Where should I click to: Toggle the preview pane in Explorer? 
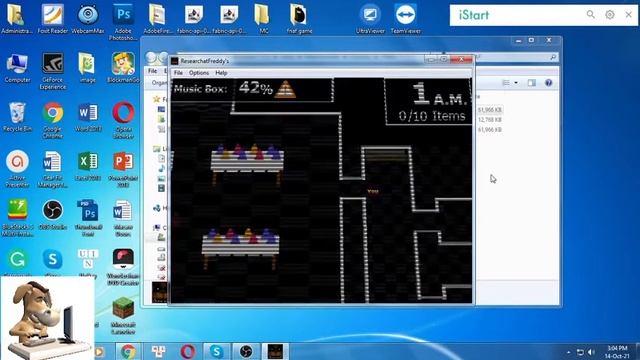point(531,83)
